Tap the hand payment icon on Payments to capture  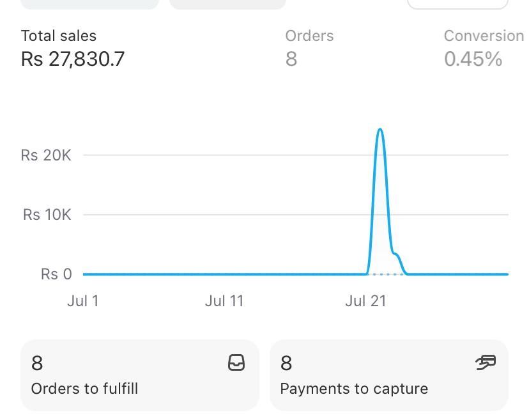coord(486,363)
